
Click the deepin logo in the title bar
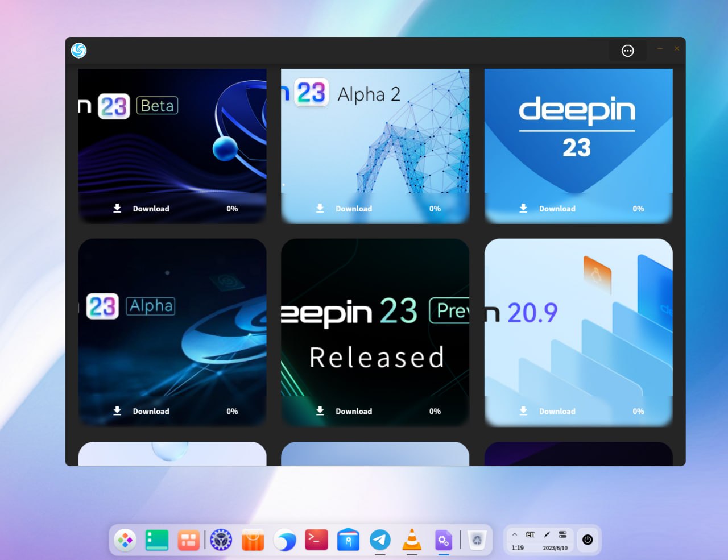78,51
